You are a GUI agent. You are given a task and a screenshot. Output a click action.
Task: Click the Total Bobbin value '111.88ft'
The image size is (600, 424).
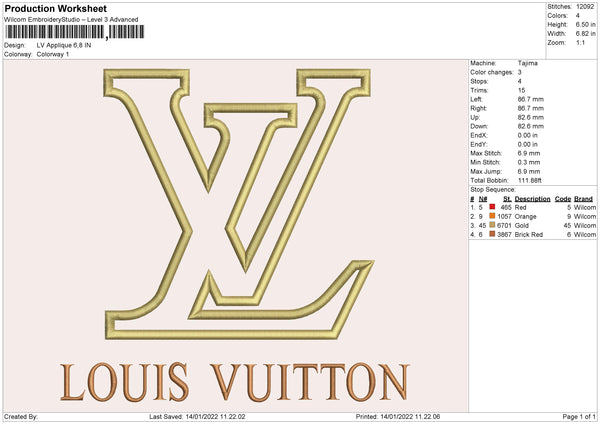pos(530,180)
